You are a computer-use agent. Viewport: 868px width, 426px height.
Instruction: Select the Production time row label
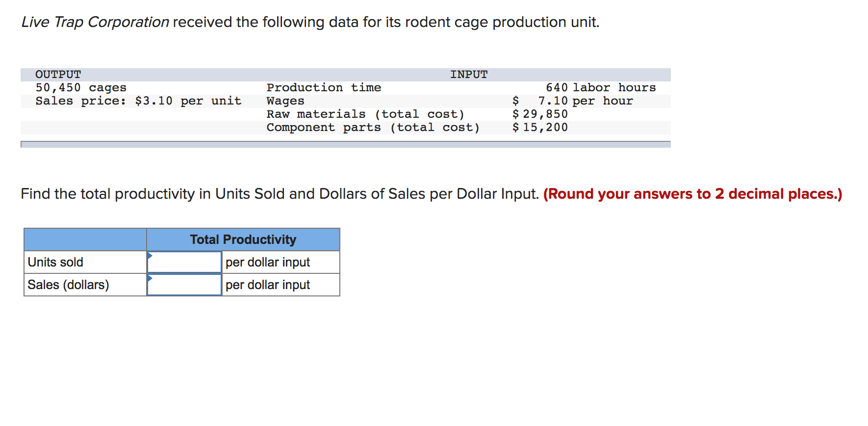pyautogui.click(x=323, y=87)
